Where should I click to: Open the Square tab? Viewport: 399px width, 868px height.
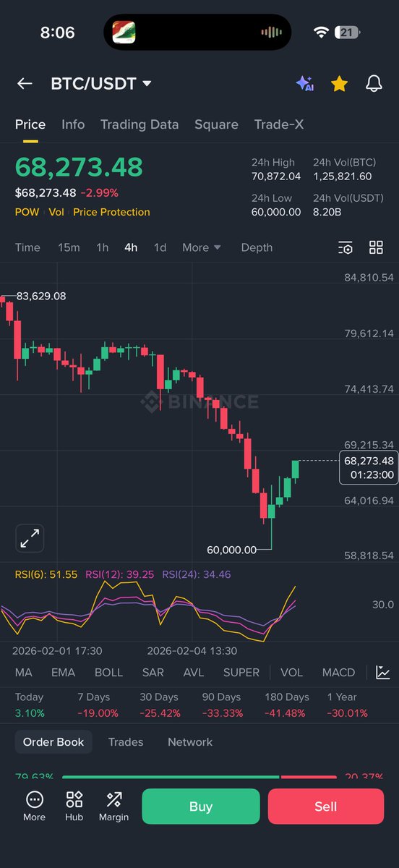216,124
